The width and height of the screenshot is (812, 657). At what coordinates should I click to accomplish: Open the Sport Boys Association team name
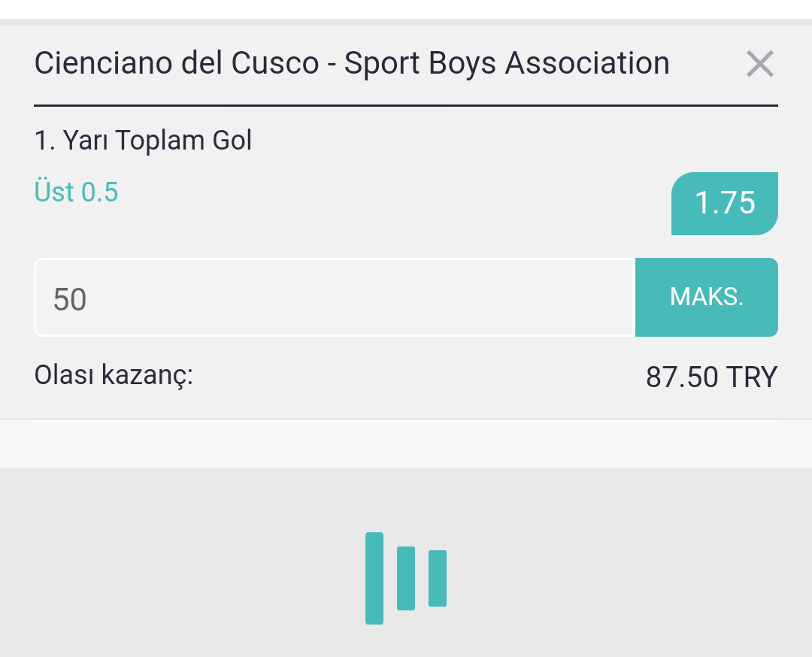coord(507,63)
